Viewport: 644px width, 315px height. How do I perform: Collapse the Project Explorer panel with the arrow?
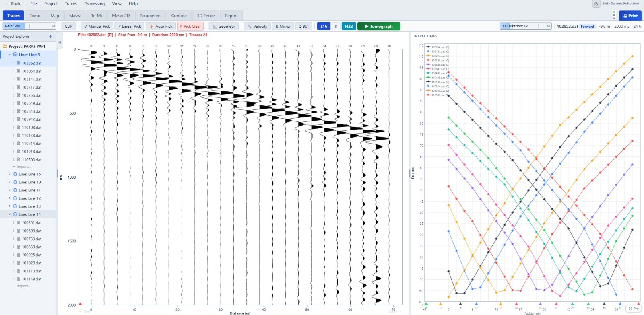[60, 42]
